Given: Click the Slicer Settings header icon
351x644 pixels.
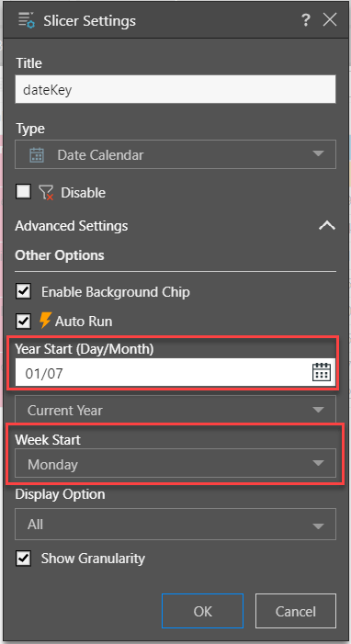Looking at the screenshot, I should [28, 20].
